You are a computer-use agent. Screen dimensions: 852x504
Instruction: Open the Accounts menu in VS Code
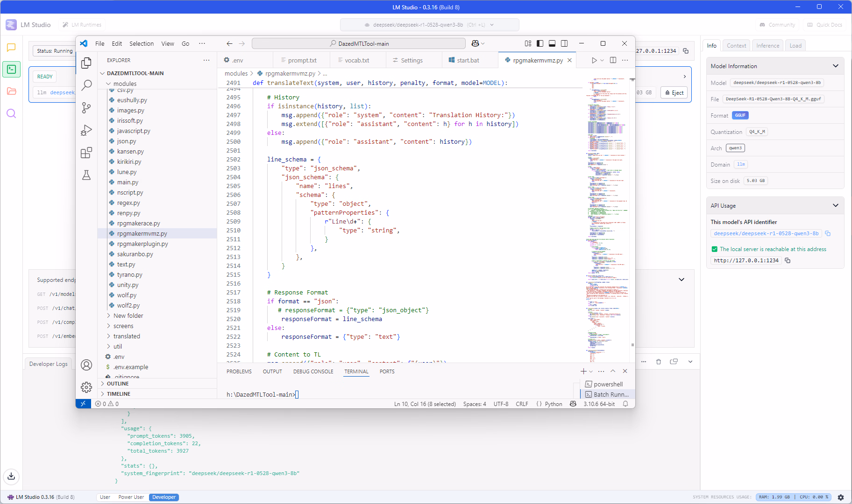(x=86, y=365)
